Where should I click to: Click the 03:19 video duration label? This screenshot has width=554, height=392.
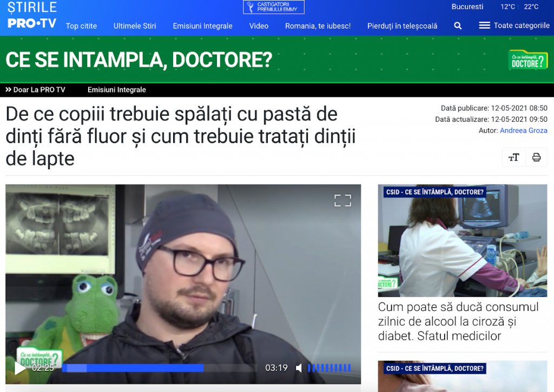276,368
